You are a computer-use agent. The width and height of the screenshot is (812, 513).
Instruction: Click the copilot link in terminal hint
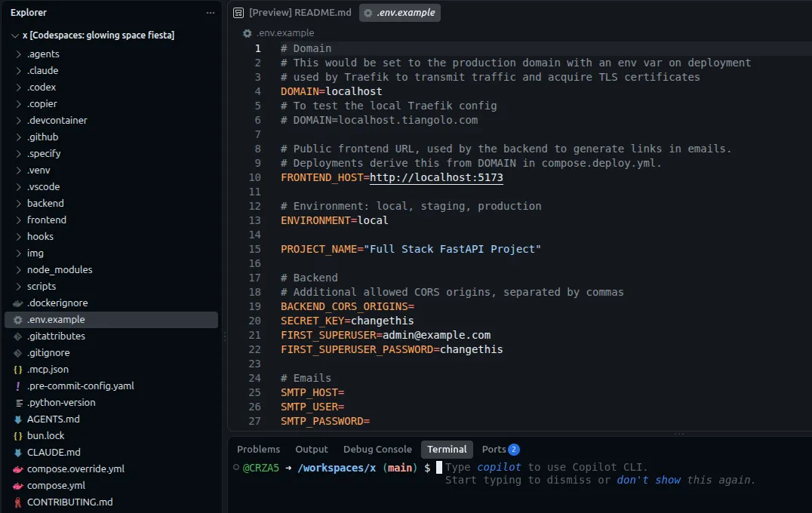click(x=499, y=468)
